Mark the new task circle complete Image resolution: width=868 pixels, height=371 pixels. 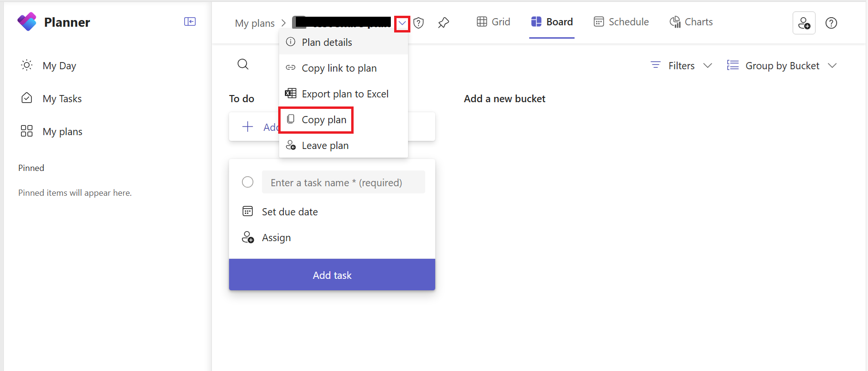[248, 182]
